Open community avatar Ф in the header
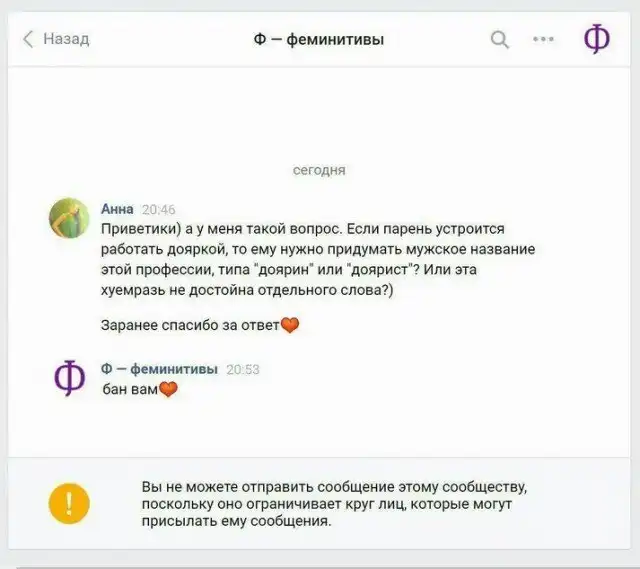Screen dimensions: 640x569 tap(596, 39)
